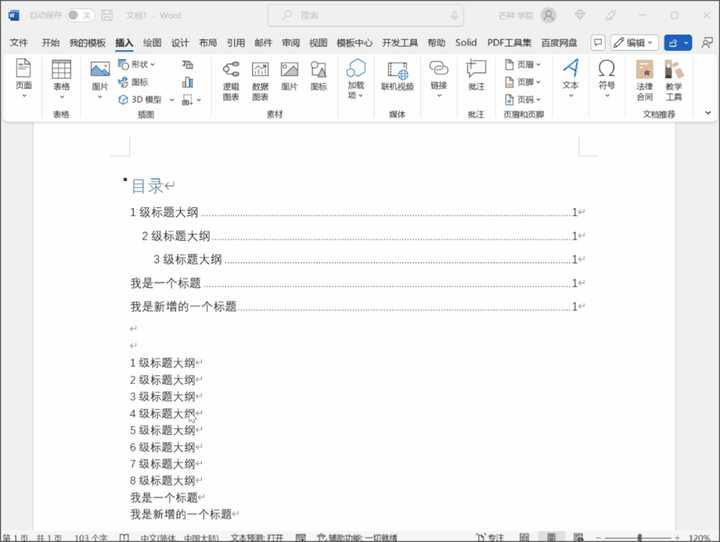The width and height of the screenshot is (720, 542).
Task: Click the Word search box
Action: tap(366, 15)
